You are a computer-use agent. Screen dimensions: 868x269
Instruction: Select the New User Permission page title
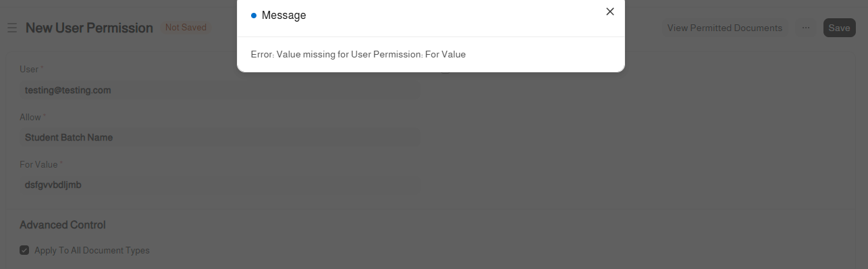89,28
